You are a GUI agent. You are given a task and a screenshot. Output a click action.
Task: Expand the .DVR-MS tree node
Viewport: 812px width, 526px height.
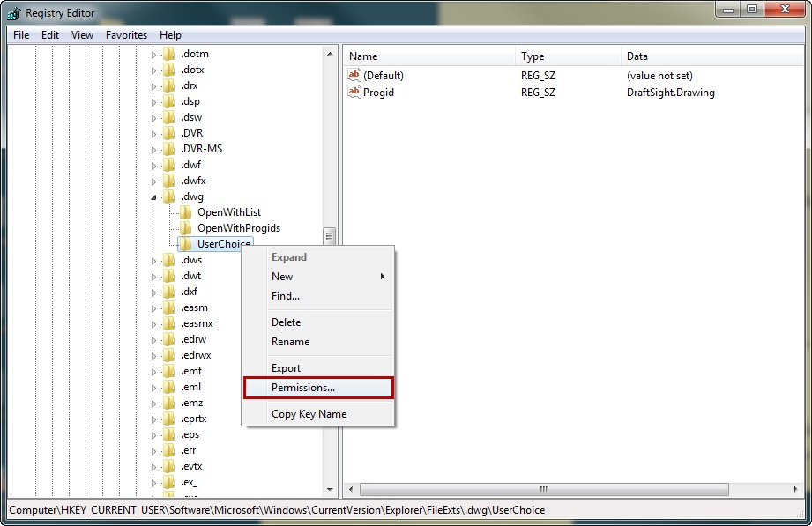(x=153, y=150)
